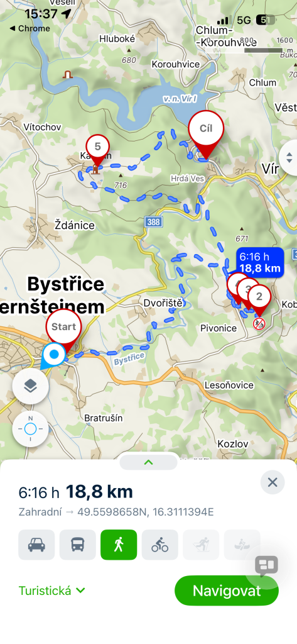Screen dimensions: 297x644
Task: Tap the blue route time-distance label
Action: pyautogui.click(x=260, y=262)
